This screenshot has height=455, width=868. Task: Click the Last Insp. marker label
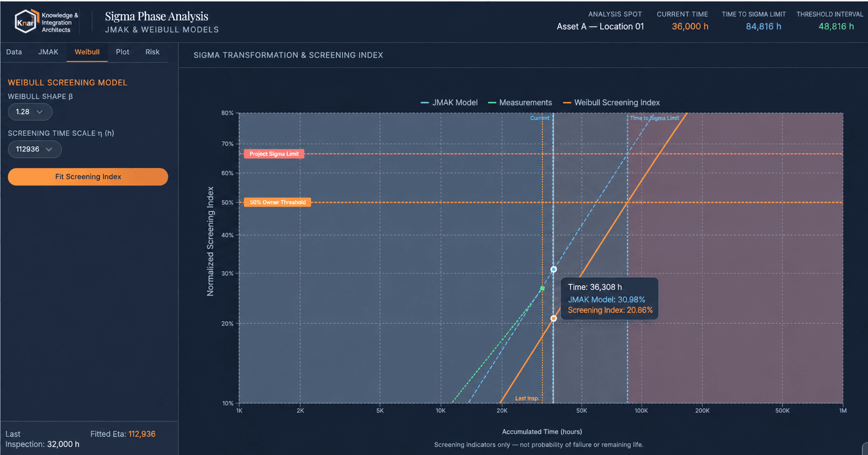(x=527, y=398)
